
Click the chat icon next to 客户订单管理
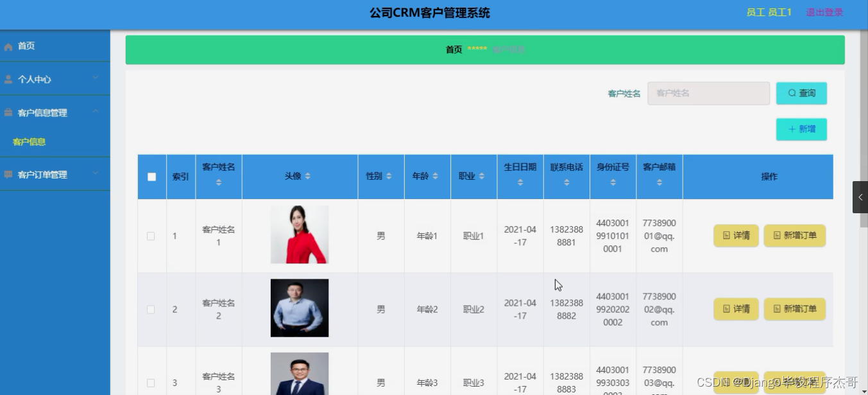[x=8, y=173]
